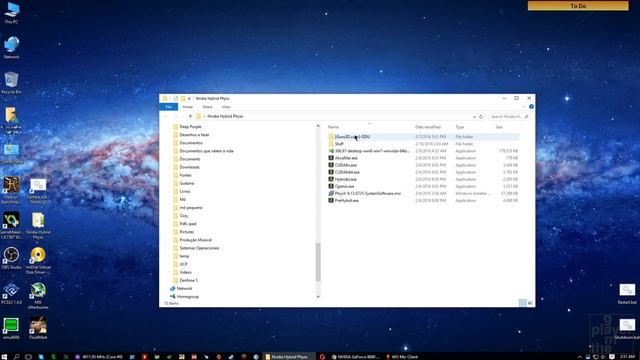Select Network in navigation pane
Image resolution: width=640 pixels, height=360 pixels.
(x=184, y=289)
